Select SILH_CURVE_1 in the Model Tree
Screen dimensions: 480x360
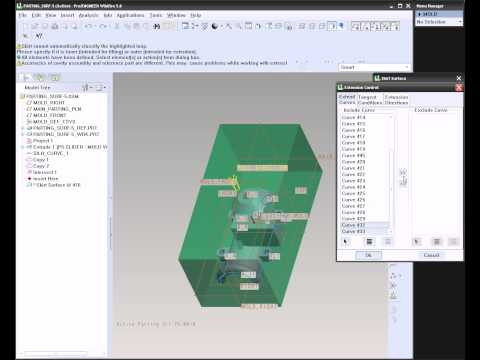pyautogui.click(x=51, y=153)
